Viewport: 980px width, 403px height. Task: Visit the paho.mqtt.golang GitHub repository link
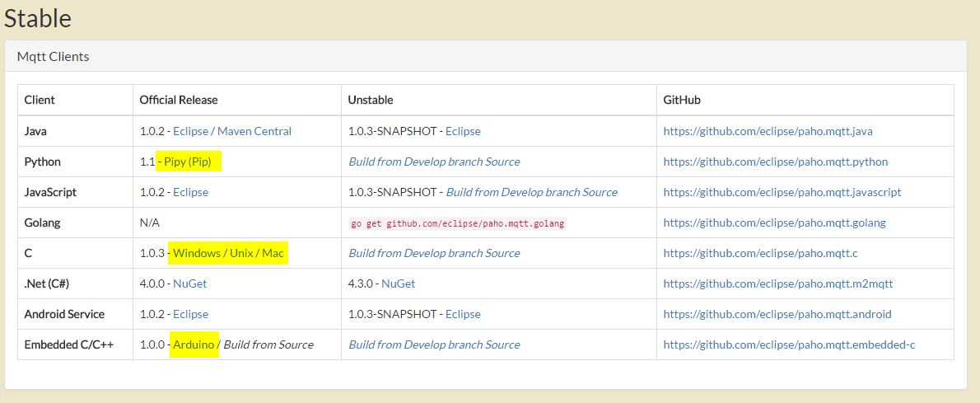(x=776, y=223)
